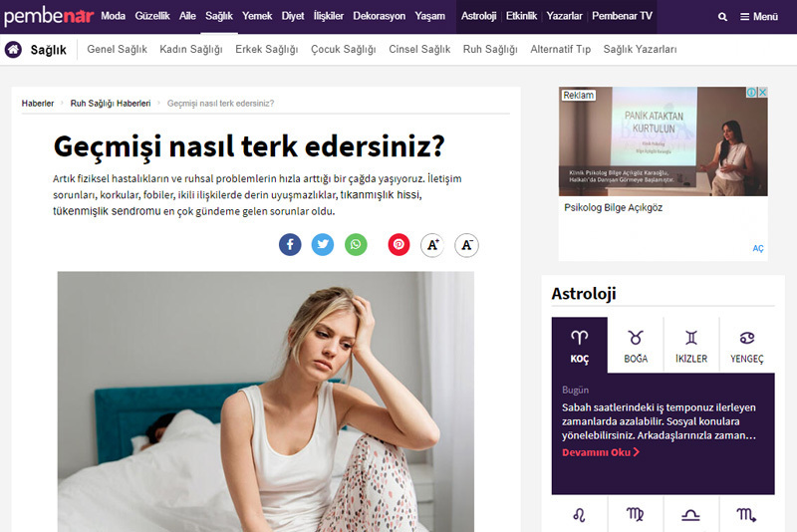This screenshot has height=532, width=797.
Task: Expand Devamını Oku horoscope link
Action: [601, 452]
